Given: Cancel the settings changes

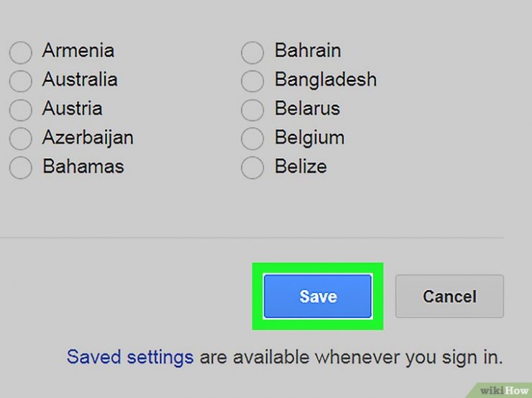Looking at the screenshot, I should (x=449, y=296).
